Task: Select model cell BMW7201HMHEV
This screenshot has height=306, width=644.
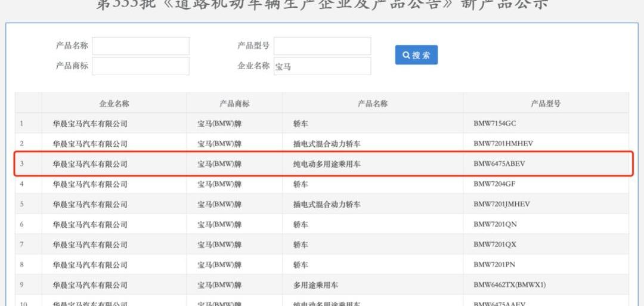Action: [503, 143]
